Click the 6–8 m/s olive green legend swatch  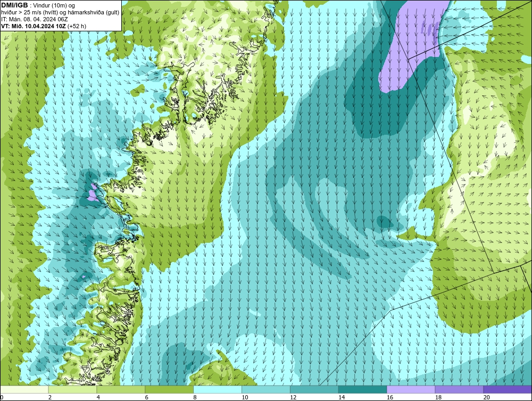(x=169, y=389)
